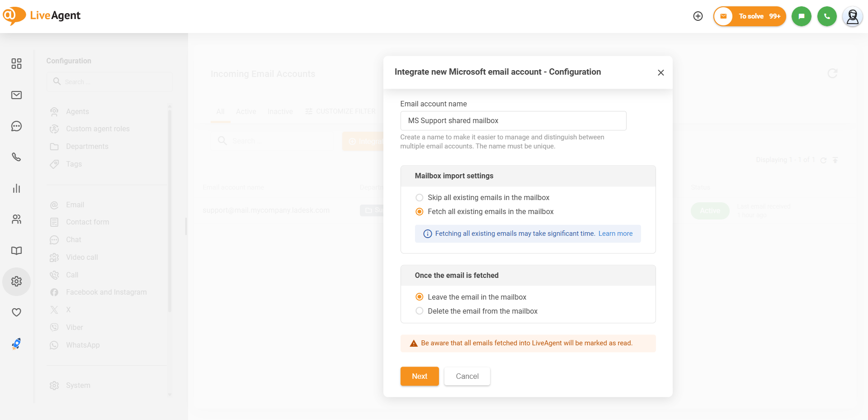The height and width of the screenshot is (420, 868).
Task: Open the Learn more link
Action: 615,234
